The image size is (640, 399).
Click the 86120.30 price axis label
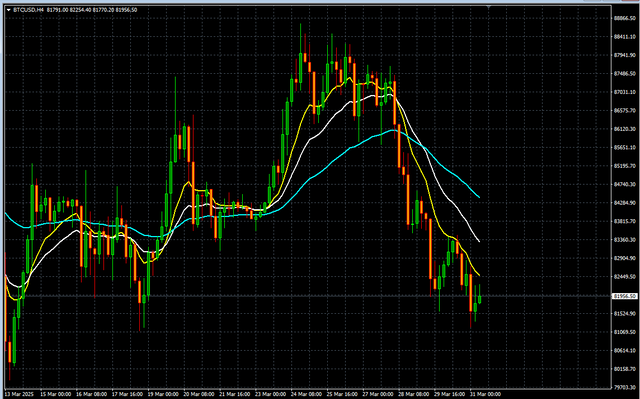click(625, 129)
